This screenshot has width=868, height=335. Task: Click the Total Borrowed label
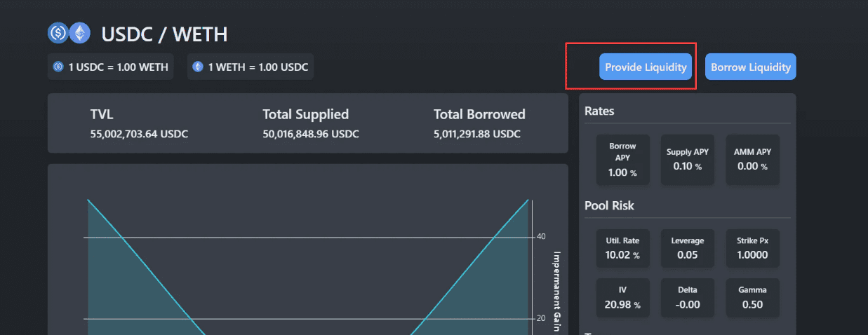coord(479,115)
